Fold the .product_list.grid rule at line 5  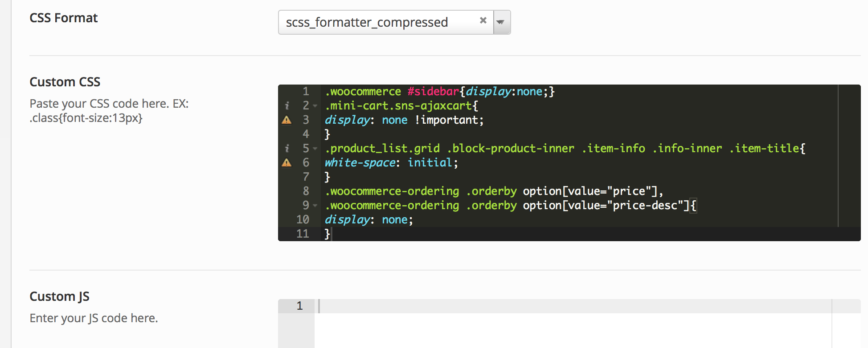315,149
